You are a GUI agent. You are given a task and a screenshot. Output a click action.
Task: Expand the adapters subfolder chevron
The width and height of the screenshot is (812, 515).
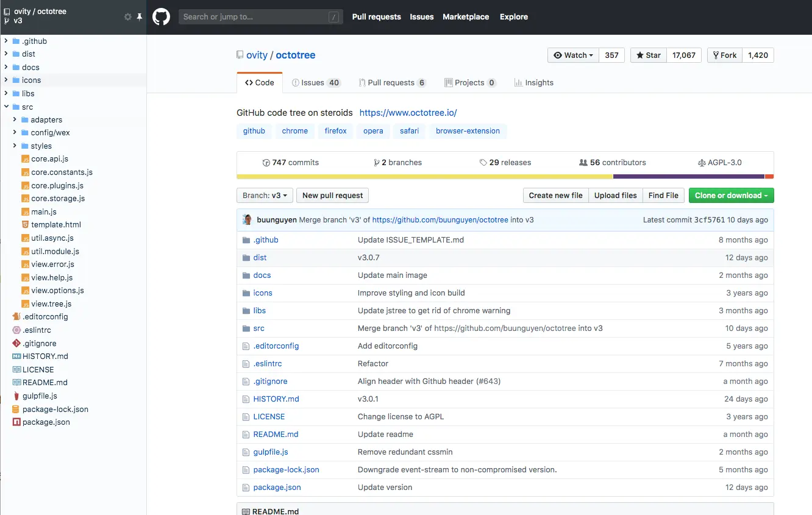tap(15, 120)
